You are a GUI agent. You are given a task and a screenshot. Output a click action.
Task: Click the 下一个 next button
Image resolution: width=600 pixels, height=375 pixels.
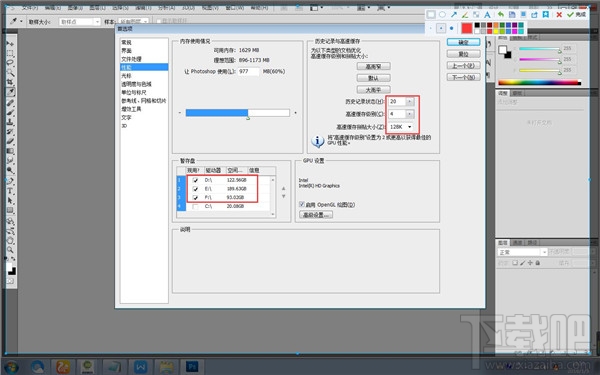point(463,77)
